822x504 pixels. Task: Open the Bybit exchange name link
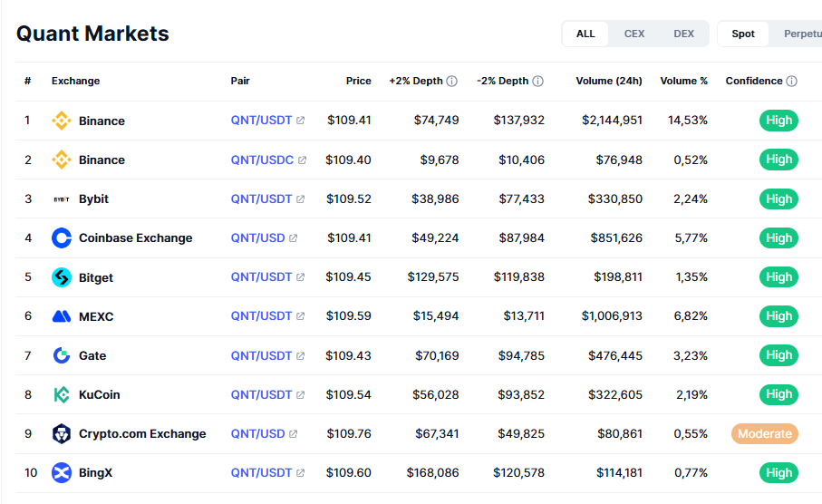point(94,199)
